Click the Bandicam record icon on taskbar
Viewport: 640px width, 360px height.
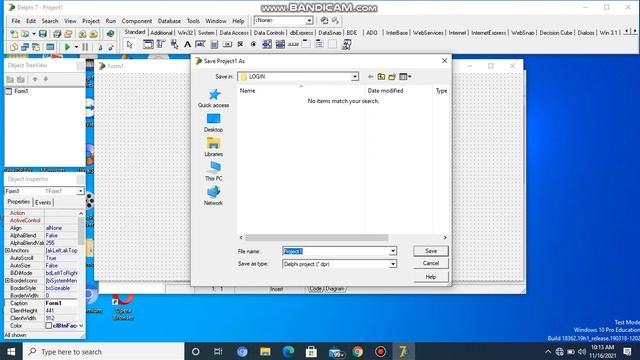tap(380, 351)
